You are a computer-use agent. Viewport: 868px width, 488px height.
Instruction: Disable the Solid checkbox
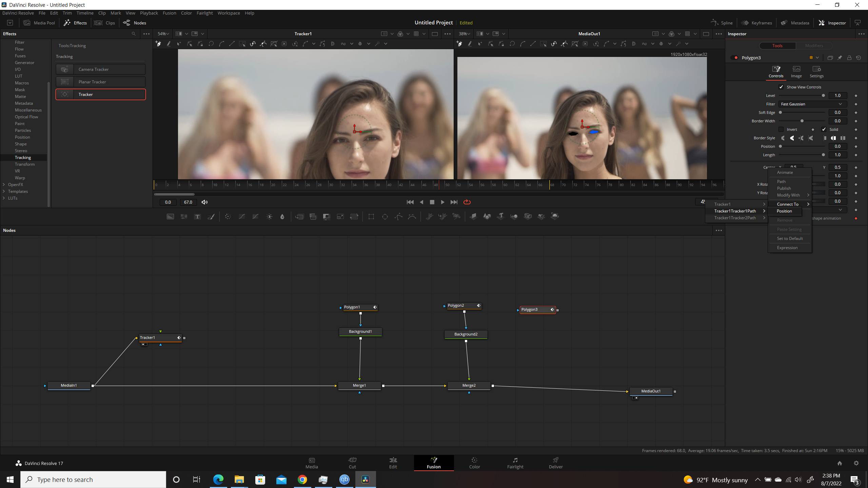coord(824,129)
